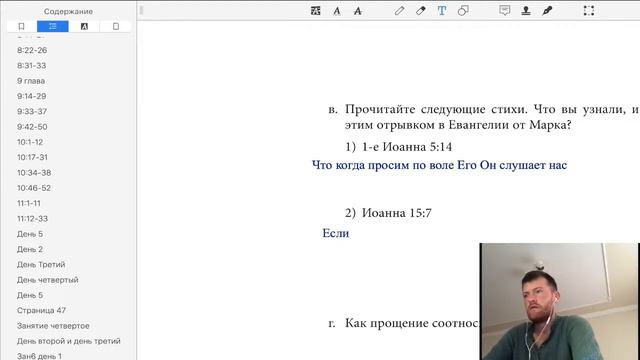Image resolution: width=640 pixels, height=360 pixels.
Task: Open outline entry 10:17-31
Action: [x=32, y=157]
